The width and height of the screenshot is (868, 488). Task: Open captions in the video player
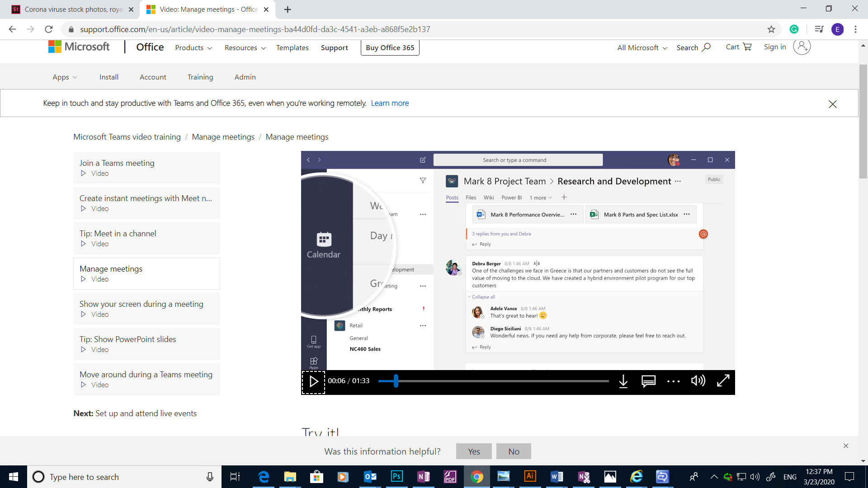tap(648, 381)
